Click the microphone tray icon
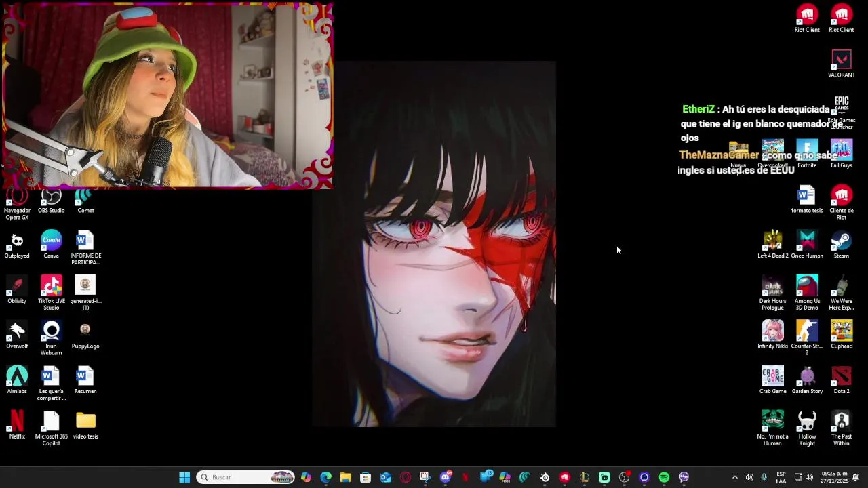 tap(764, 477)
